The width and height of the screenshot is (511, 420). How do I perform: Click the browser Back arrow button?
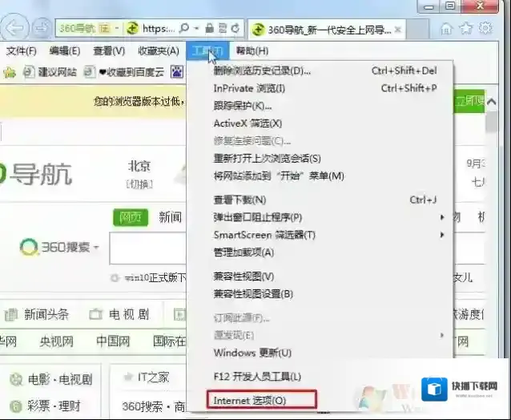(x=13, y=29)
